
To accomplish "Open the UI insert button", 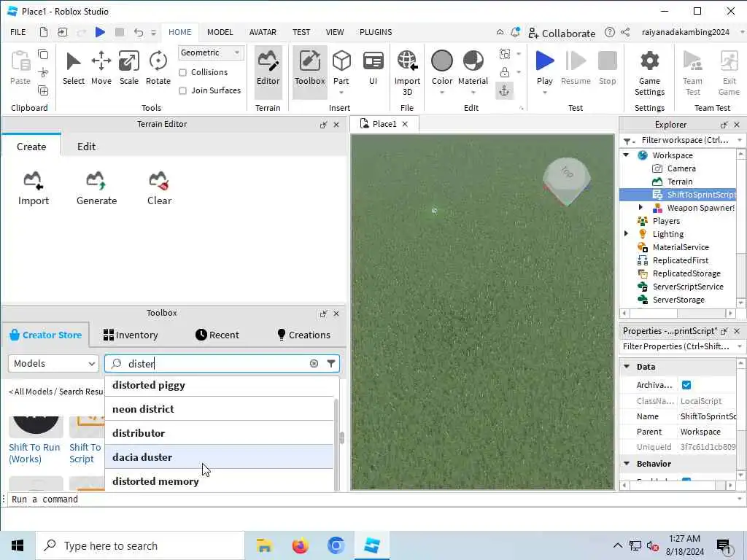I will (x=373, y=68).
